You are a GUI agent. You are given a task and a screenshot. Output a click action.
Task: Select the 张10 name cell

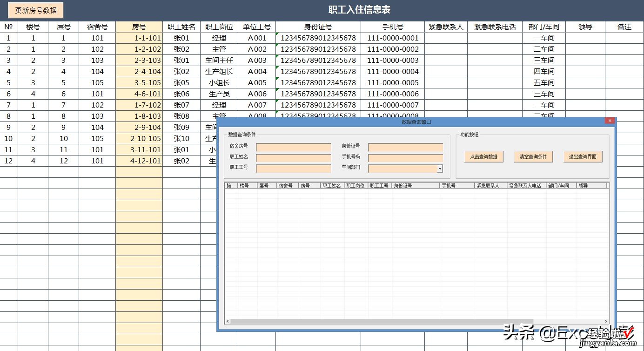pos(181,139)
